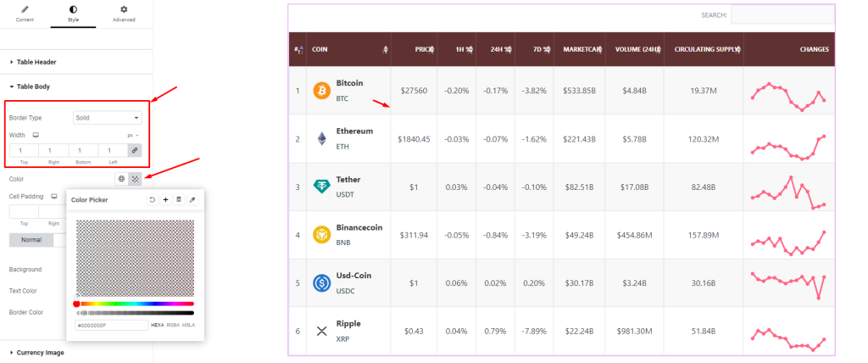This screenshot has height=363, width=868.
Task: Click the table Search input box
Action: (782, 15)
